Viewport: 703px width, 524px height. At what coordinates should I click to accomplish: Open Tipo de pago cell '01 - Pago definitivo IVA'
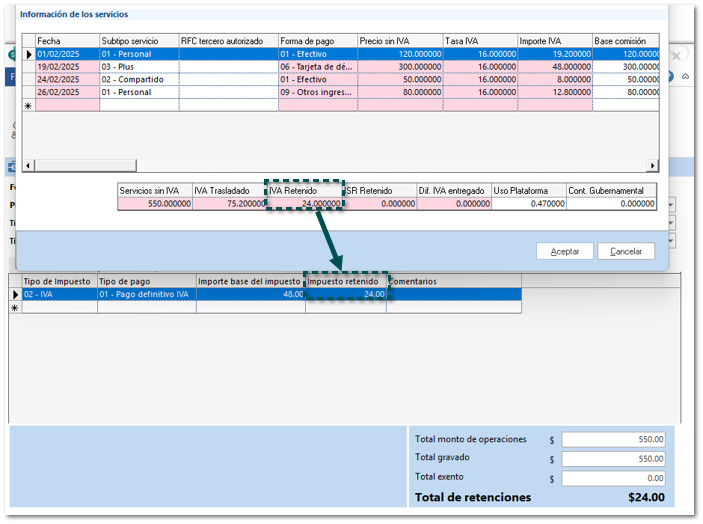146,295
